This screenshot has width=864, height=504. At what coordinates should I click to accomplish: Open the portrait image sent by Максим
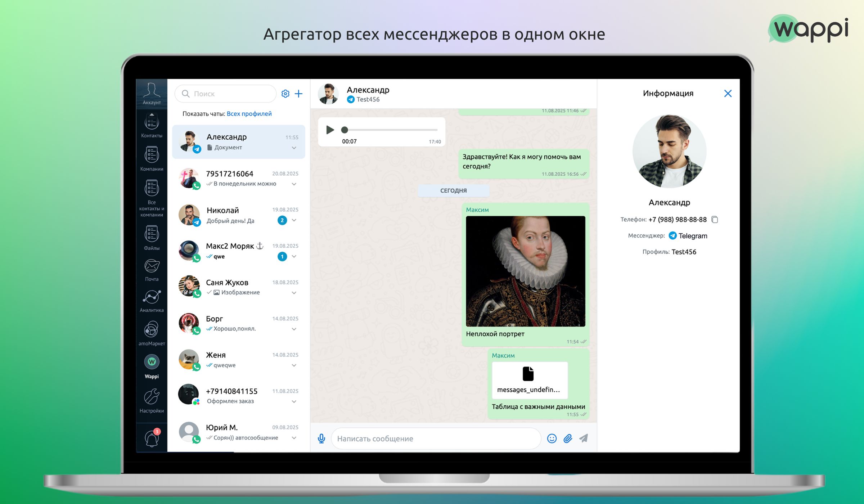pyautogui.click(x=525, y=271)
